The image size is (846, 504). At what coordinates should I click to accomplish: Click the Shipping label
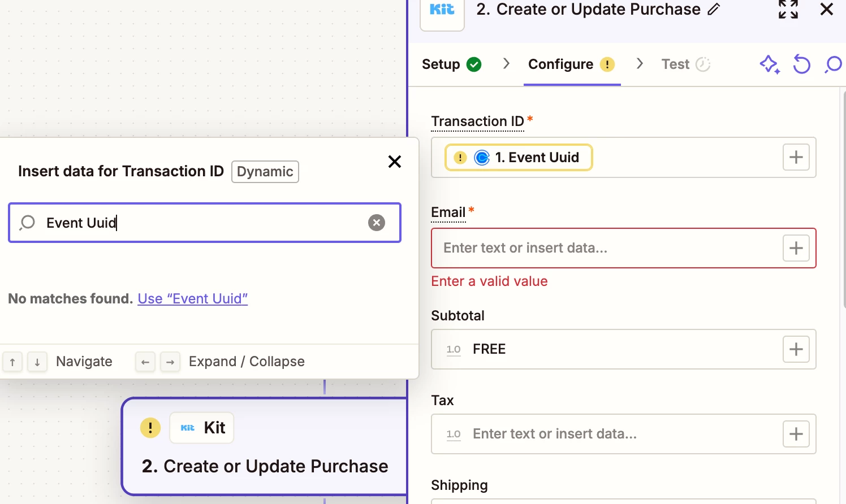point(459,485)
